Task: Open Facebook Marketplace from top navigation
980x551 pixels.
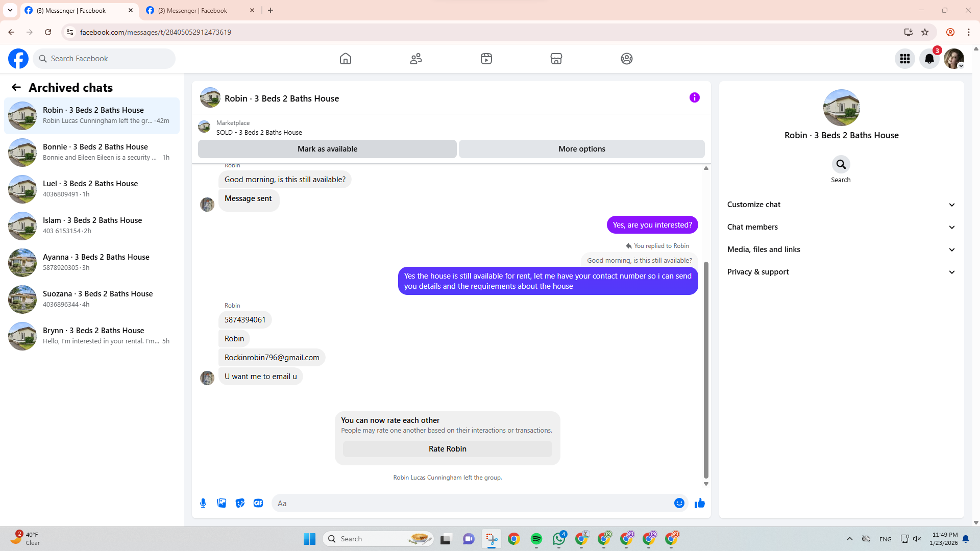Action: click(556, 59)
